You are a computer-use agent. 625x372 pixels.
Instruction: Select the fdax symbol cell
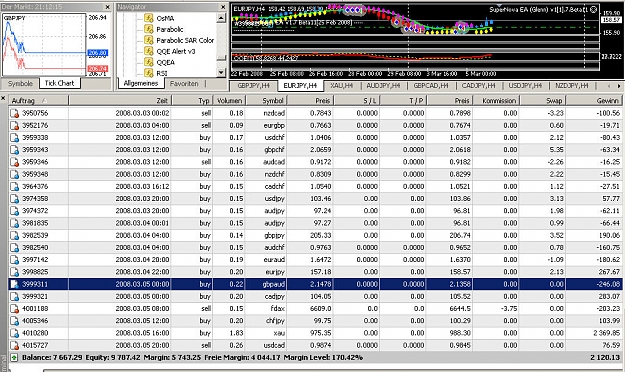266,309
